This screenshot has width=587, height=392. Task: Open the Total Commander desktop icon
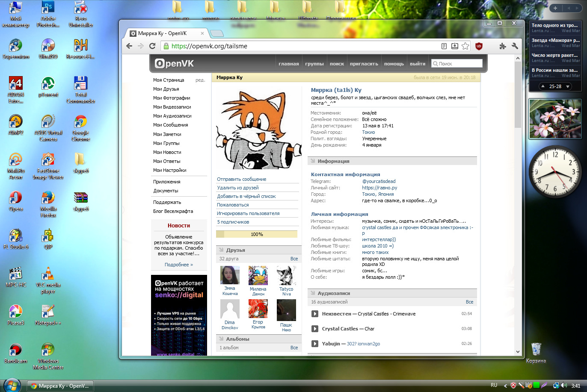pos(81,90)
